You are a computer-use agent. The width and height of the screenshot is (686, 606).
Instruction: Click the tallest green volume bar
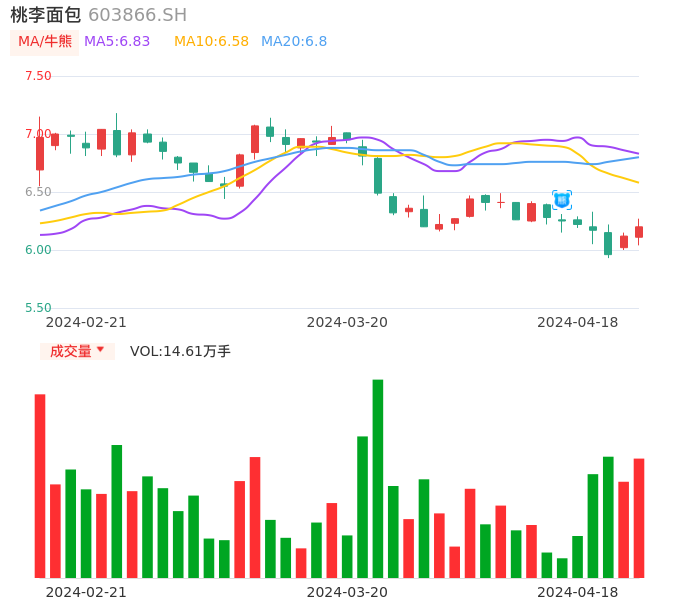[378, 478]
